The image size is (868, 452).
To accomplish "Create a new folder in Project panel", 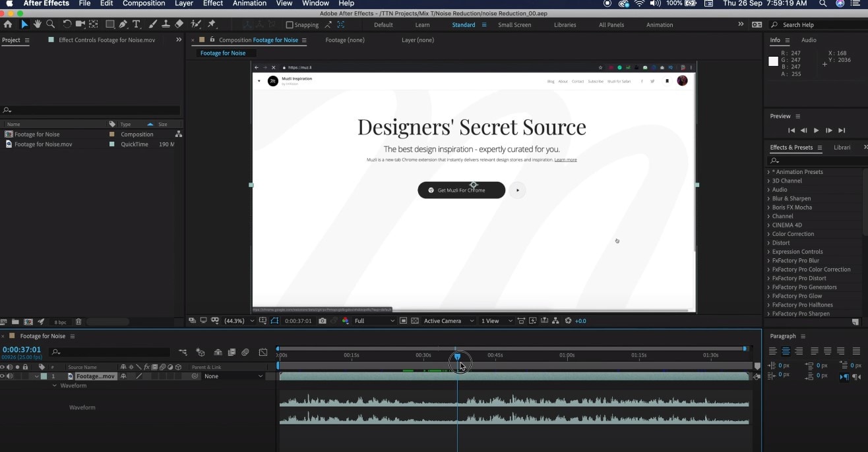I will click(x=15, y=322).
